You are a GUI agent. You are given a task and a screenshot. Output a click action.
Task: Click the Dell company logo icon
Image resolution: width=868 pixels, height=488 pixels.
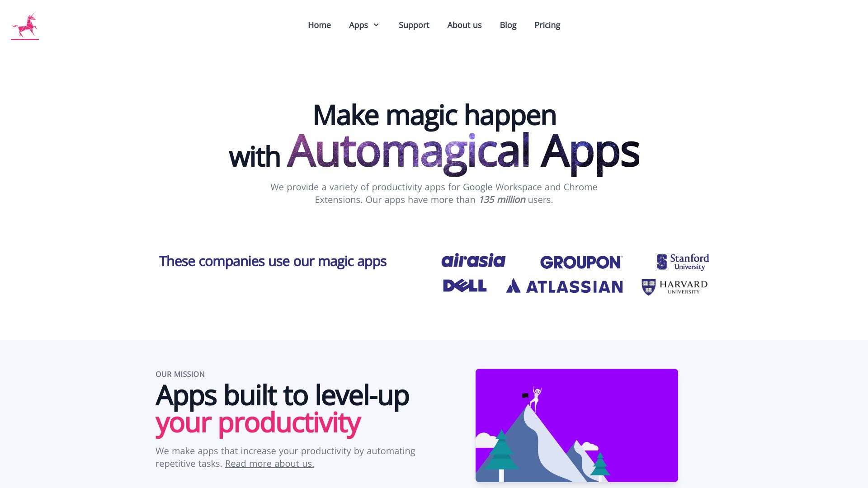[x=464, y=286]
